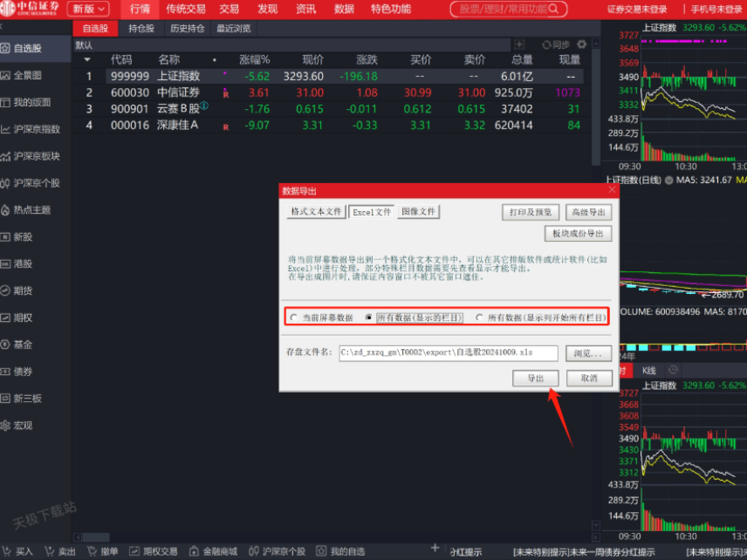Switch to the 持仓股 tab
The width and height of the screenshot is (747, 560).
click(141, 28)
